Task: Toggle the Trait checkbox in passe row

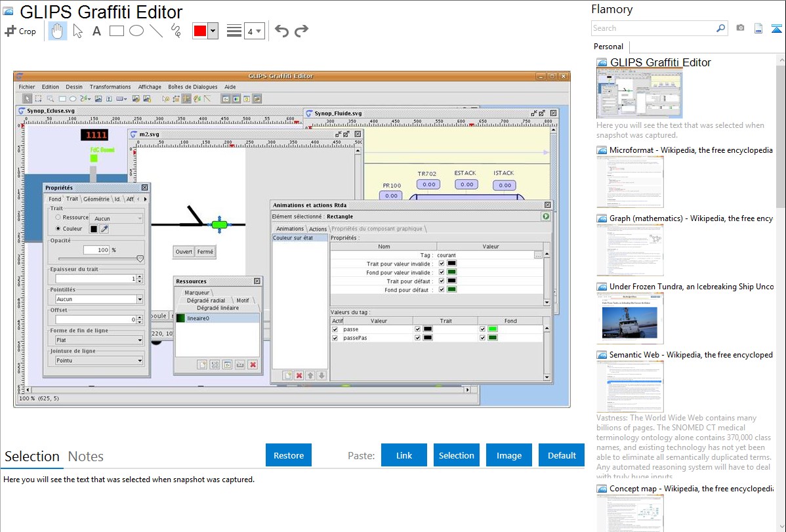Action: [417, 329]
